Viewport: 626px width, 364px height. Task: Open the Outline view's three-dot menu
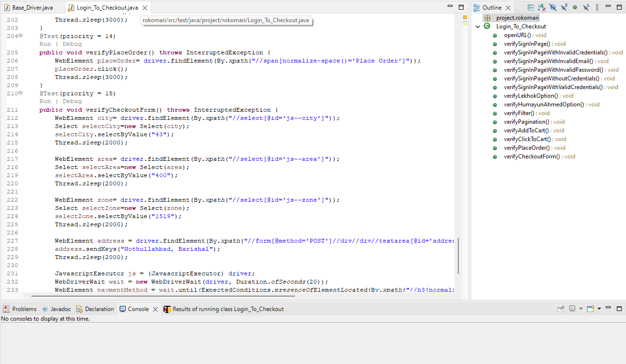coord(597,8)
